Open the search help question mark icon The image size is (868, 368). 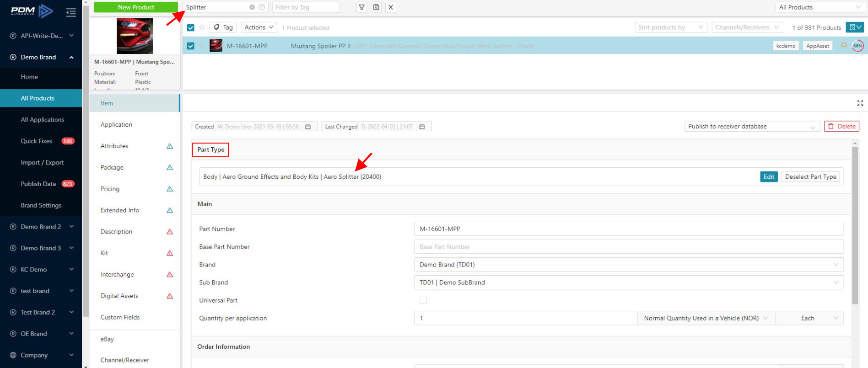262,7
